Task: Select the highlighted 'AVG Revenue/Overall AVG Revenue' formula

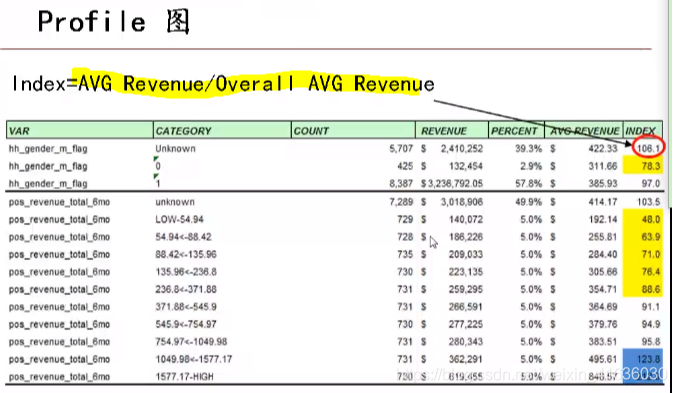Action: click(x=256, y=84)
